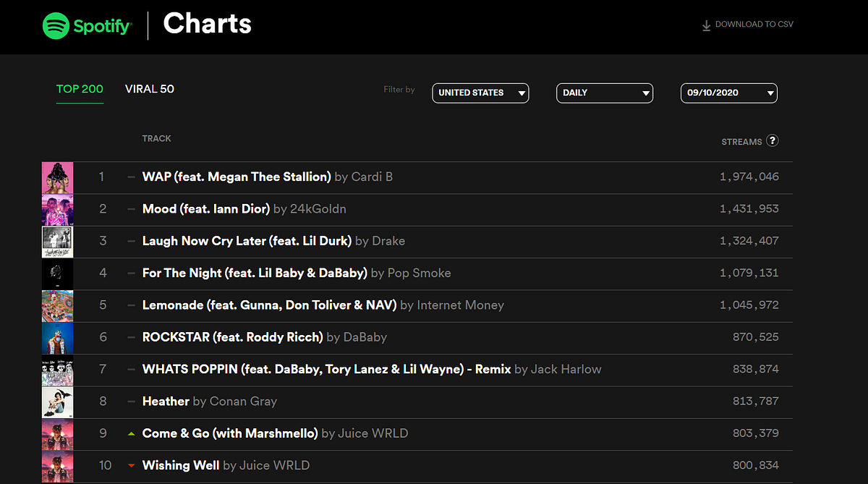
Task: Open WAP by Cardi B
Action: point(237,177)
